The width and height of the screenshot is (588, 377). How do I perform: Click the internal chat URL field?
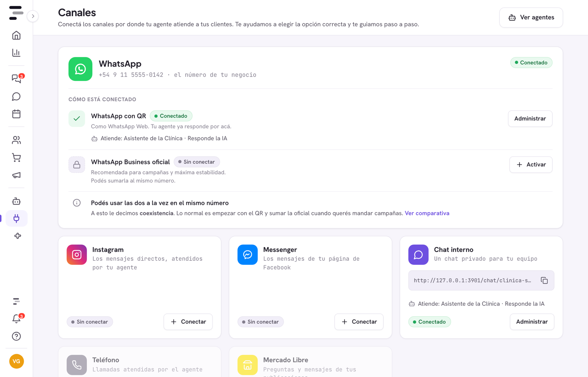[481, 281]
